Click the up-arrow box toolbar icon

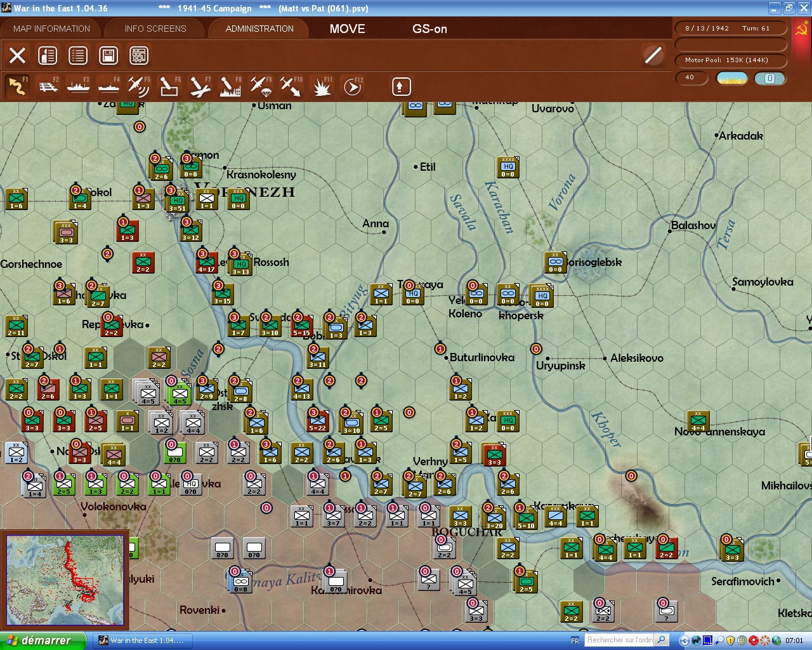pos(401,86)
